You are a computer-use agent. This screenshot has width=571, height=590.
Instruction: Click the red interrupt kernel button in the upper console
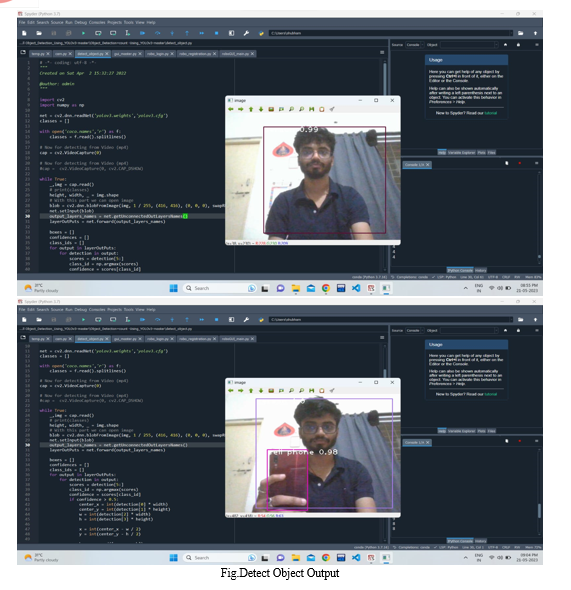coord(519,163)
